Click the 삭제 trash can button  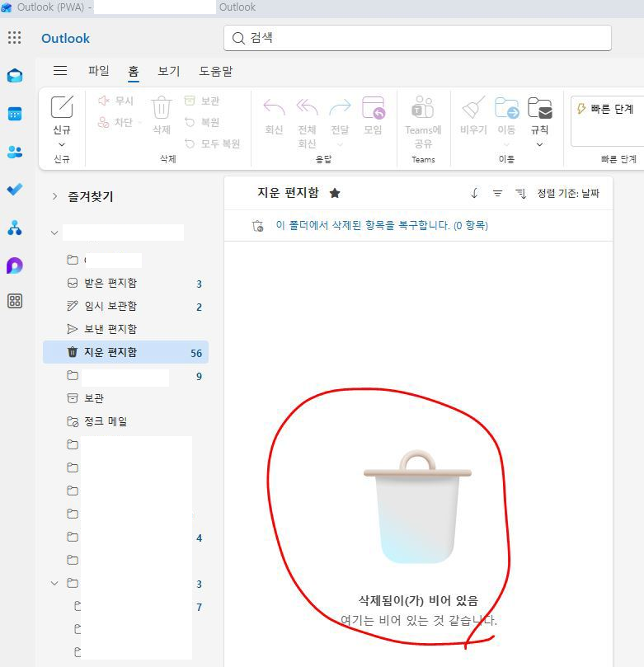coord(162,115)
